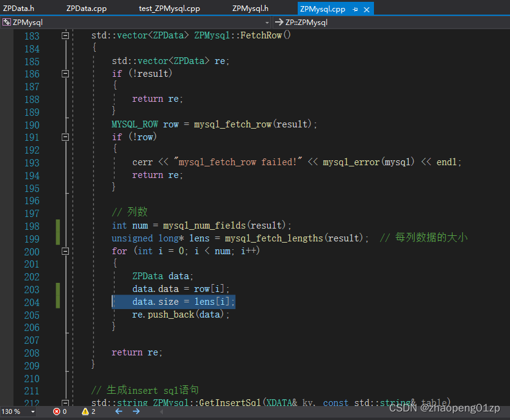Open the 130 % zoom level dropdown
This screenshot has width=510, height=420.
click(33, 411)
